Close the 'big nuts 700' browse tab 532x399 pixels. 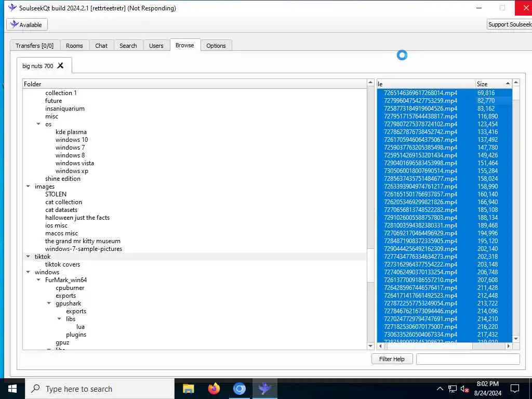click(x=60, y=65)
